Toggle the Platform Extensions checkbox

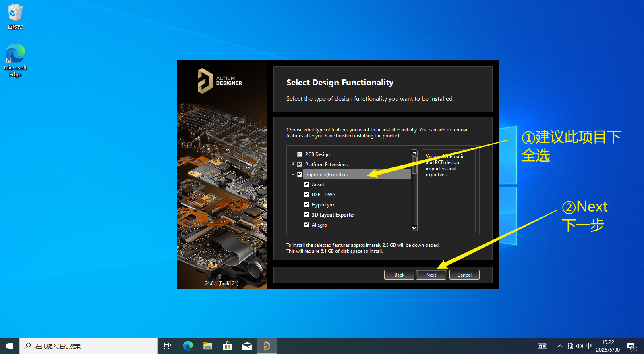click(x=300, y=164)
